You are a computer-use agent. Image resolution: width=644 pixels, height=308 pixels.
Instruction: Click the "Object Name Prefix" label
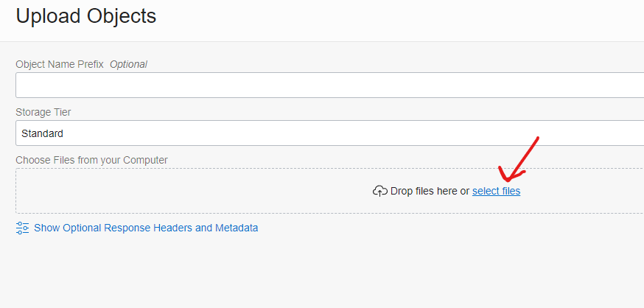(60, 64)
